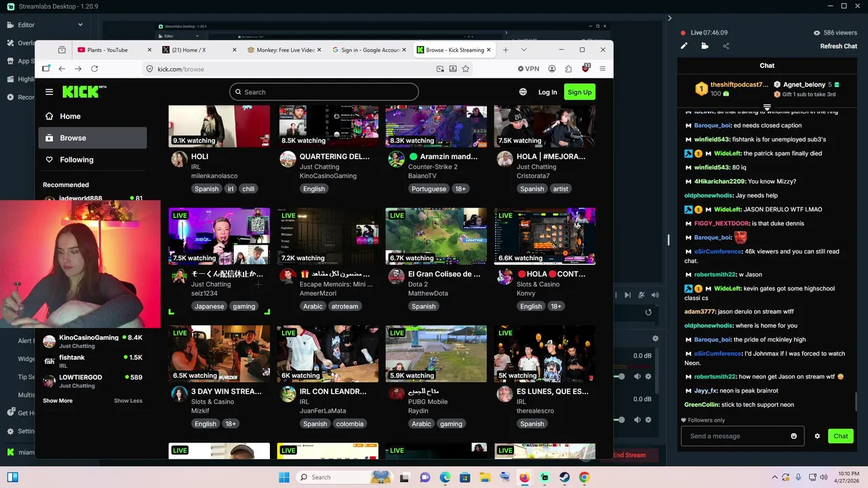Click the Japanese tag under seiz1234
Screen dimensions: 868x488
pyautogui.click(x=209, y=306)
